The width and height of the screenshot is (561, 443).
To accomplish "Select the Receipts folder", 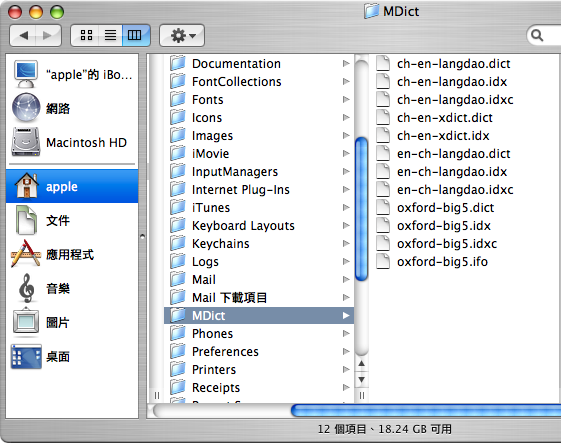I will 259,388.
